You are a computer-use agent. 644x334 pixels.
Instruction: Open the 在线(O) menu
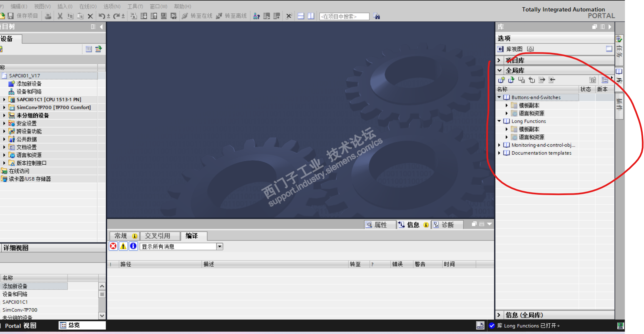pos(88,6)
